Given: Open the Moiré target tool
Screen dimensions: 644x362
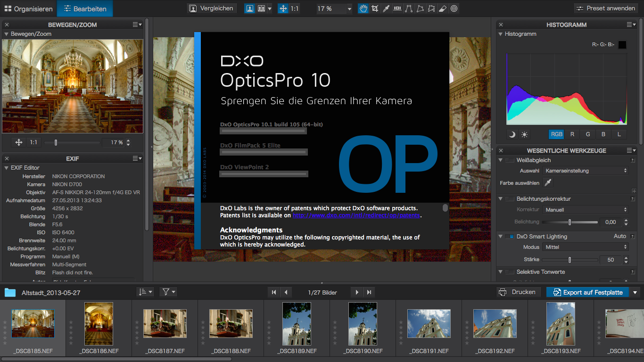Looking at the screenshot, I should [454, 8].
